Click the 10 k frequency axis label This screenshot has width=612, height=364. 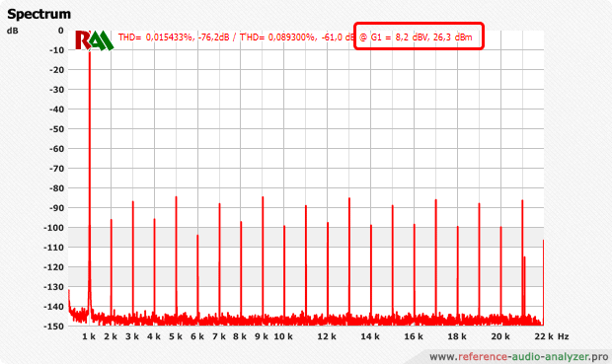pos(283,336)
